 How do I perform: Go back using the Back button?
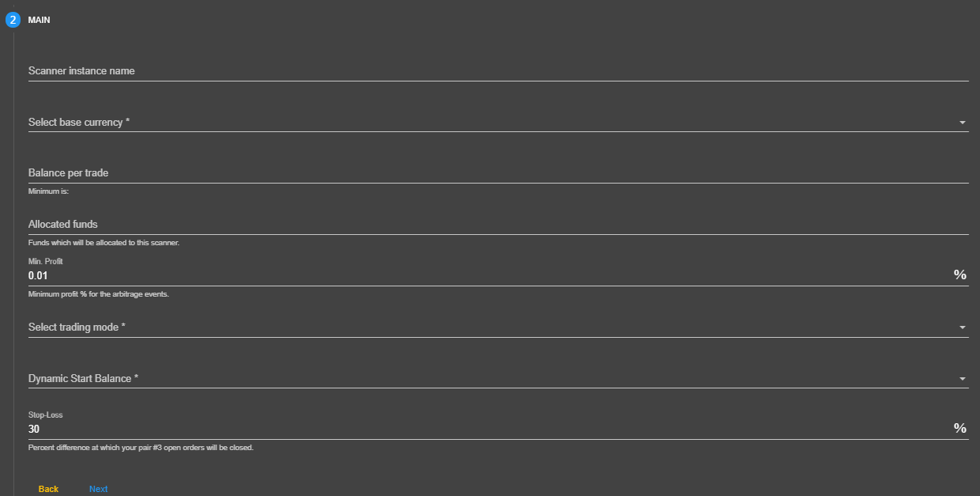(x=48, y=489)
